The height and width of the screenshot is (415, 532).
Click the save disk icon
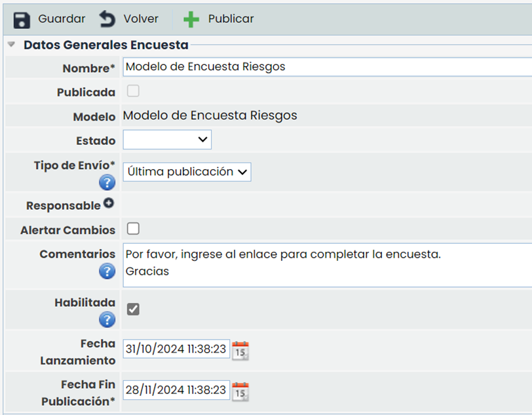click(21, 18)
